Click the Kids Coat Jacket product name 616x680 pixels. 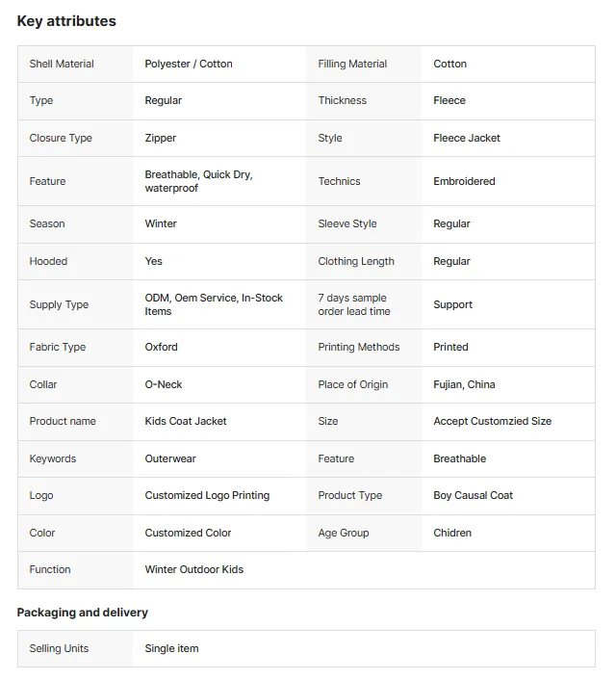[186, 421]
